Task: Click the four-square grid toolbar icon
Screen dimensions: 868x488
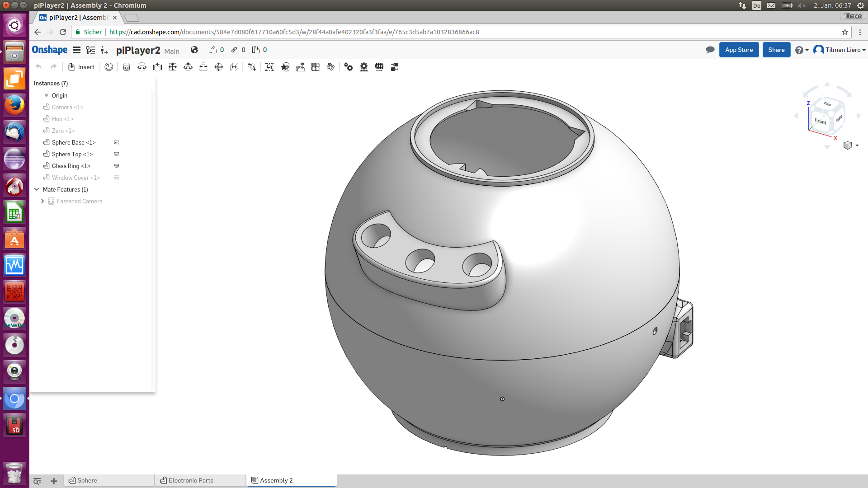Action: pos(316,67)
